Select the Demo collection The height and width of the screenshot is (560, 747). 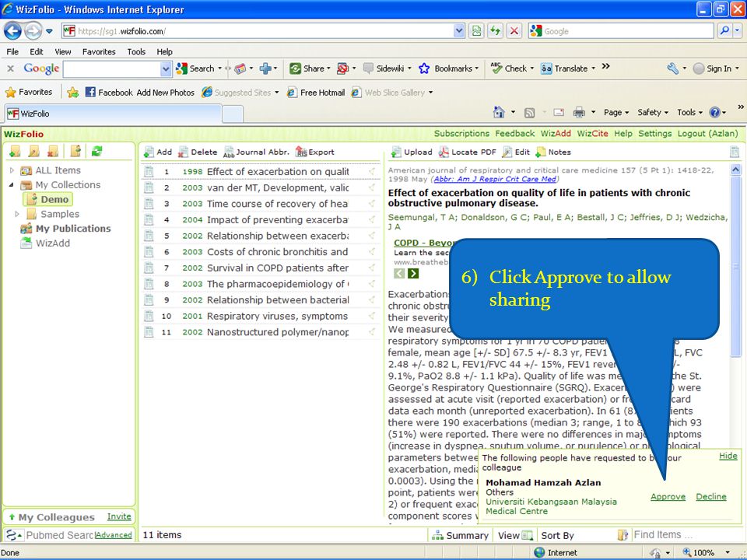[x=48, y=199]
